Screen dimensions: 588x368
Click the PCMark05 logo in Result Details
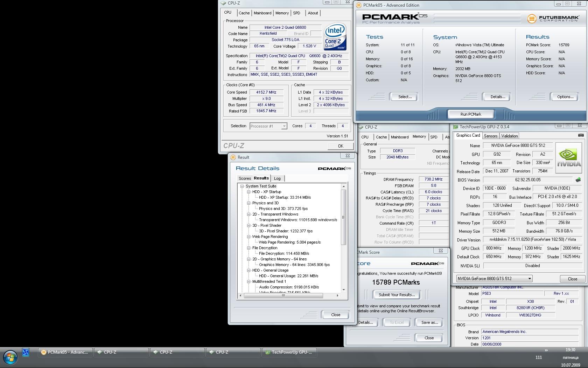pos(334,169)
